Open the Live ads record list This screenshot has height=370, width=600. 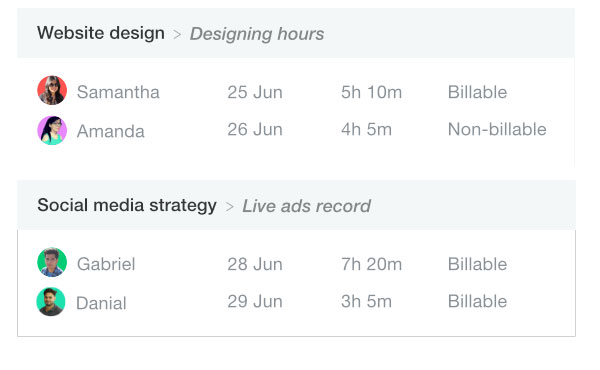307,206
